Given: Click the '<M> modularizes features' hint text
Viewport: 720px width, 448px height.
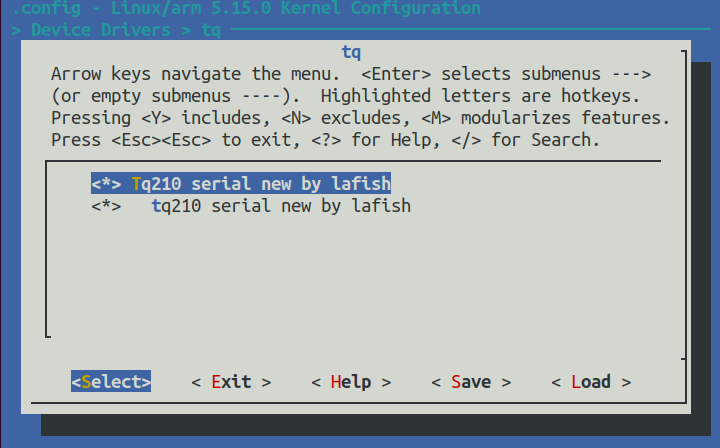Looking at the screenshot, I should (546, 118).
